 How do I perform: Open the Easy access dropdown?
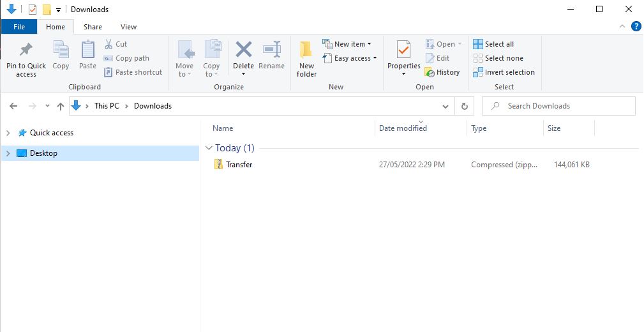pos(350,58)
